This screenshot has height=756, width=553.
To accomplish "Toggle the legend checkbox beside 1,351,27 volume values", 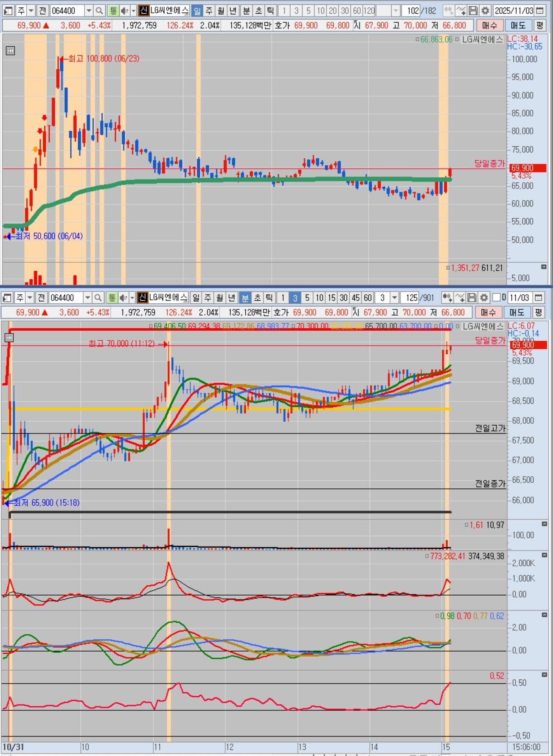I will [448, 268].
